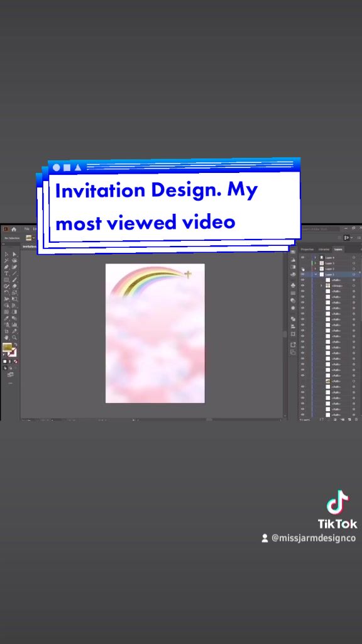Click the Edit Toolbar three-dots button

point(10,383)
